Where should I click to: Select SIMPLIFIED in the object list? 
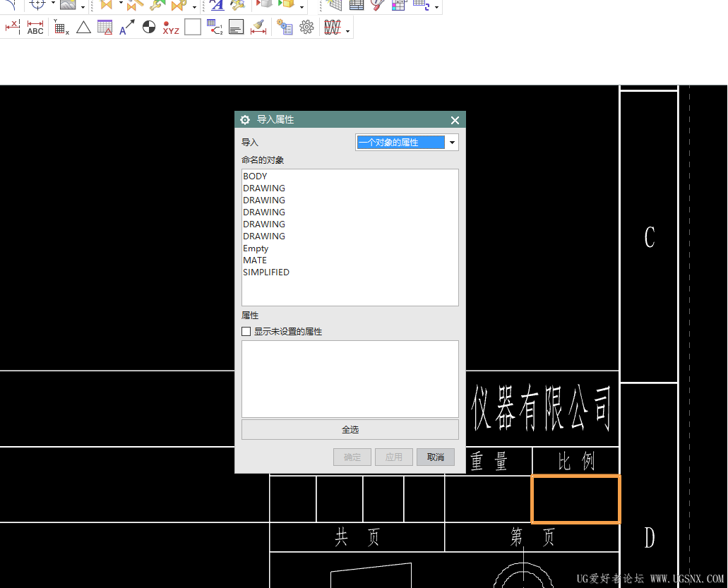pos(266,272)
